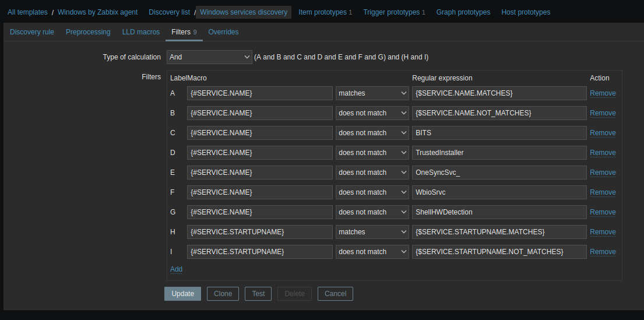Click the macro field of filter I
This screenshot has height=320, width=644.
(259, 252)
